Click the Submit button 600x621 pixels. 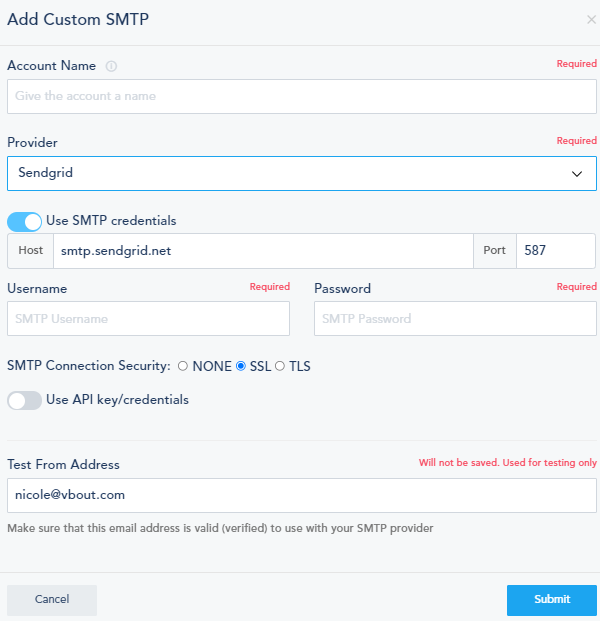tap(551, 600)
